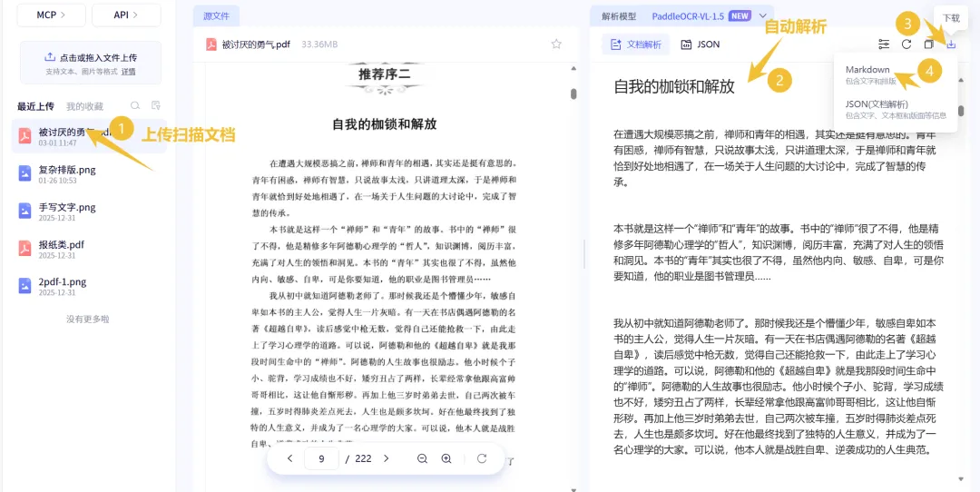This screenshot has height=492, width=980.
Task: Click the 自我的枷锁和解放 parsed heading
Action: click(x=674, y=86)
